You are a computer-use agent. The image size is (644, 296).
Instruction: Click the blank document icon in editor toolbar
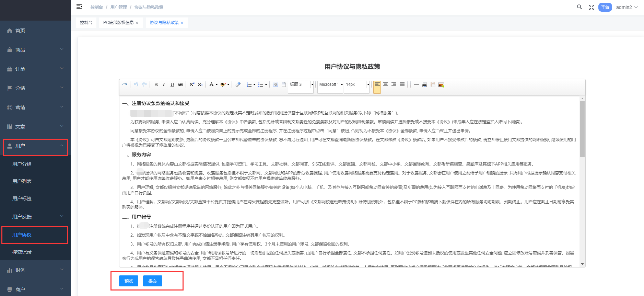click(x=284, y=84)
